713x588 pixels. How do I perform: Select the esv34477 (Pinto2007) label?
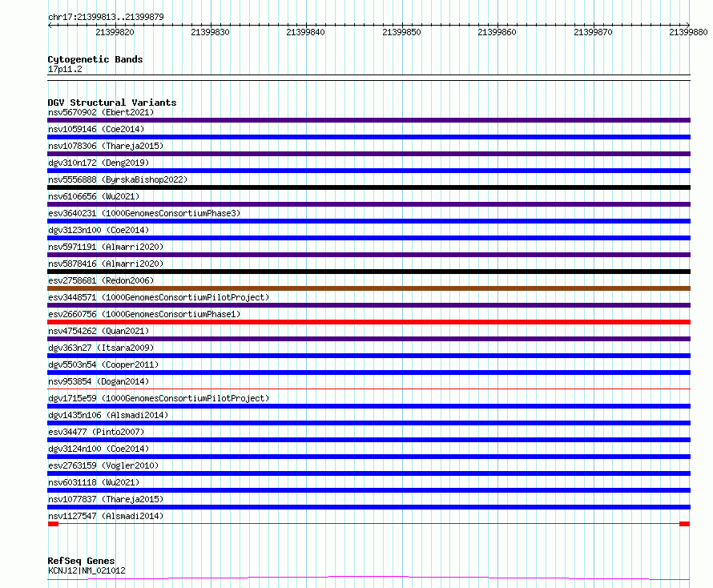click(x=96, y=432)
